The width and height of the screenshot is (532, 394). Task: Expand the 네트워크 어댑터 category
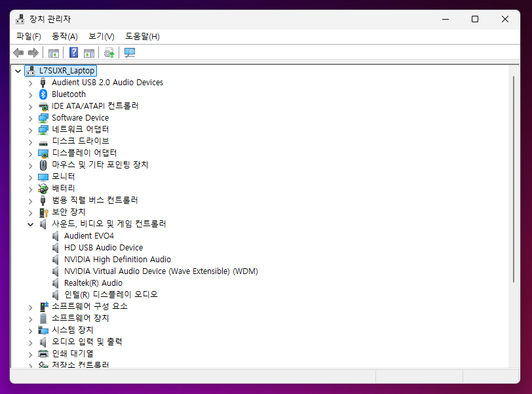31,130
